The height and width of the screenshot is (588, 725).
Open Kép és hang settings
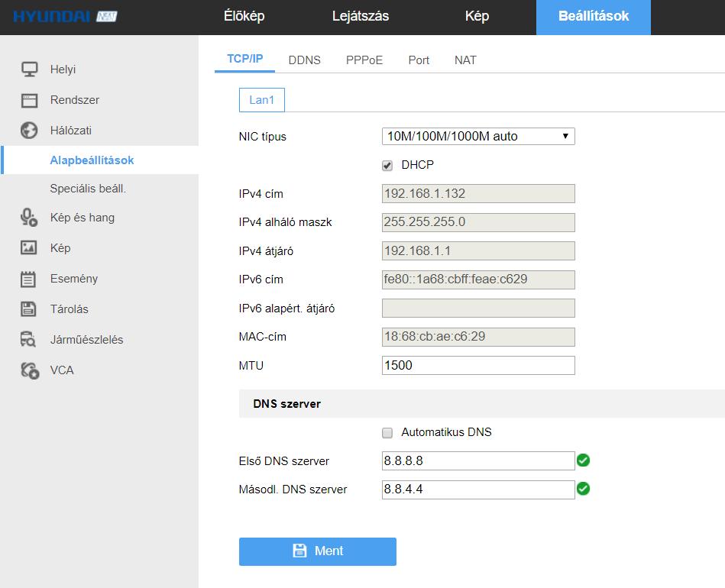tap(83, 218)
